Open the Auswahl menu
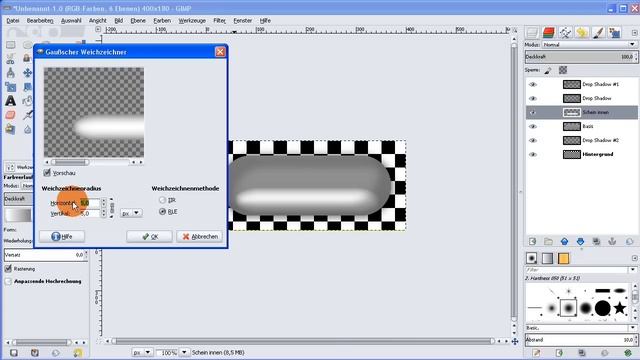The image size is (640, 360). tap(71, 20)
